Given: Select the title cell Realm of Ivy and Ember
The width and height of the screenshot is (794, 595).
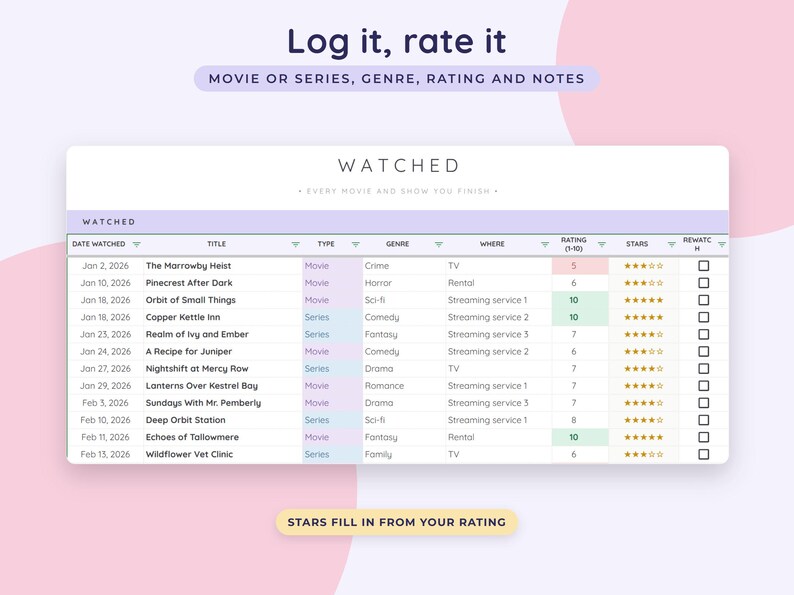Looking at the screenshot, I should pos(223,334).
